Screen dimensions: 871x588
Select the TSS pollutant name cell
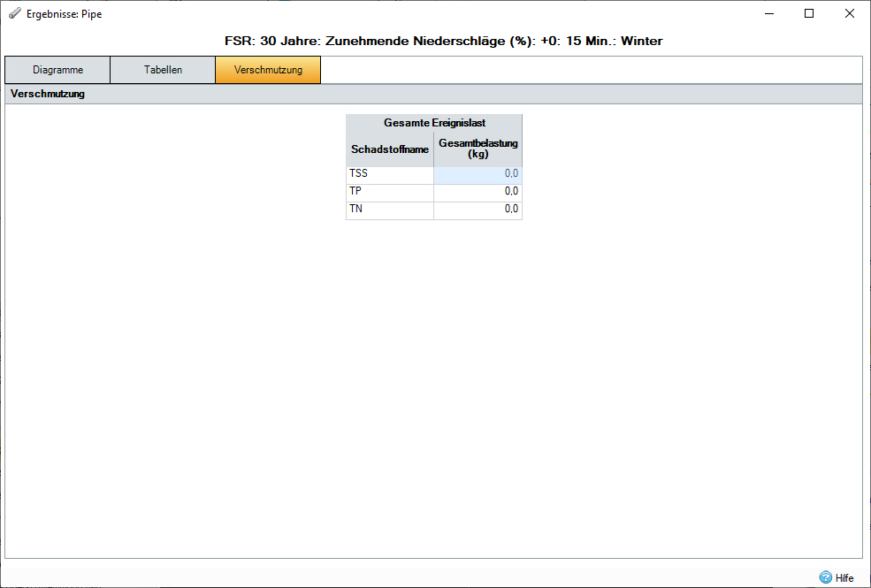[390, 175]
